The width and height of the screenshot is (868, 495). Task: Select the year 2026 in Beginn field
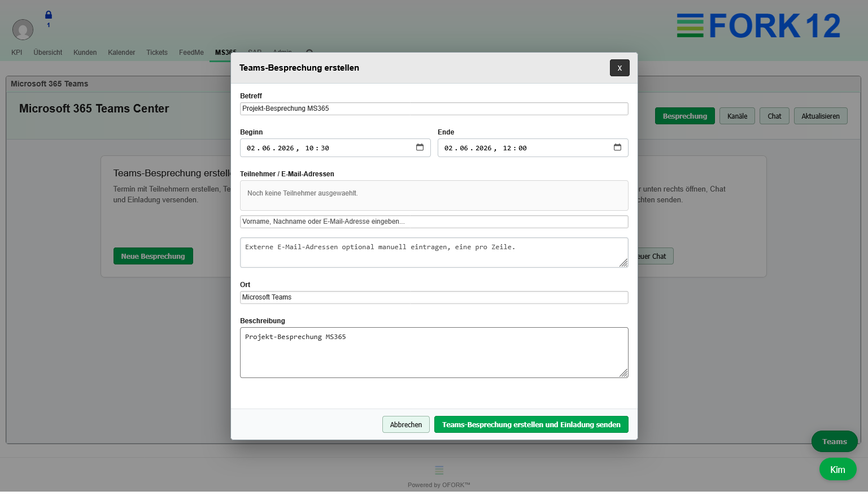pyautogui.click(x=286, y=148)
